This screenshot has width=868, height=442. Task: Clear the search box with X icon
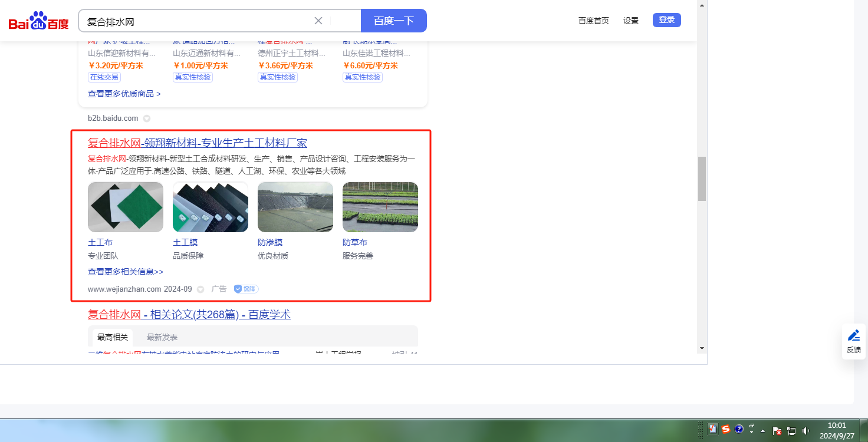318,21
